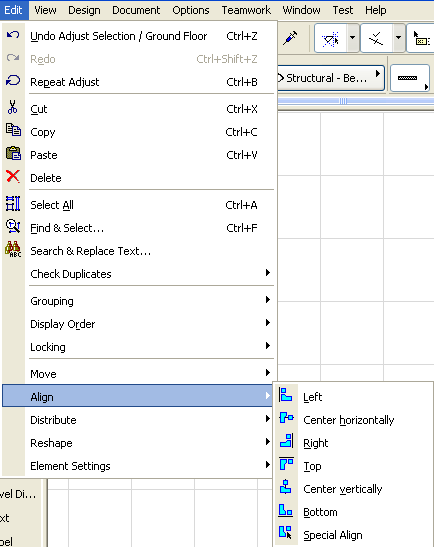Click the Center vertically icon
The width and height of the screenshot is (434, 547).
[286, 487]
